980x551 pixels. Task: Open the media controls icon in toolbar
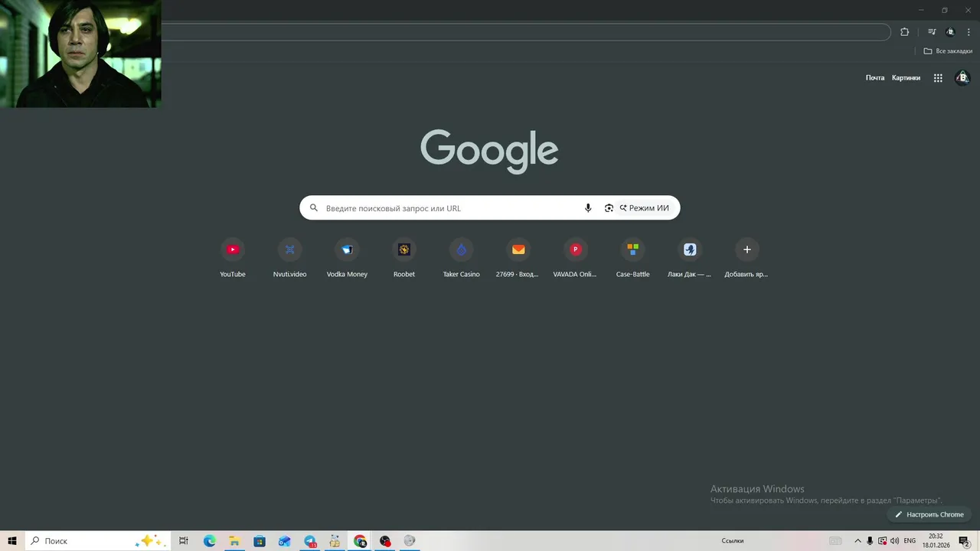pos(932,32)
